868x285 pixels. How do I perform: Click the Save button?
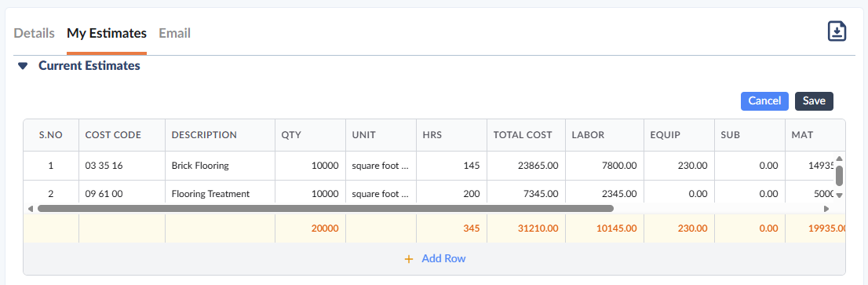pyautogui.click(x=815, y=101)
